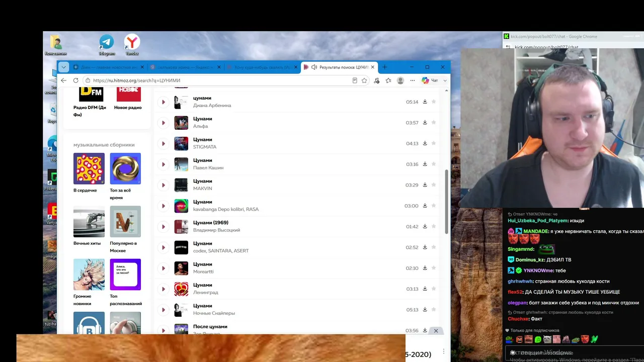
Task: Favorite Цунами by Ленинград
Action: coord(434,289)
